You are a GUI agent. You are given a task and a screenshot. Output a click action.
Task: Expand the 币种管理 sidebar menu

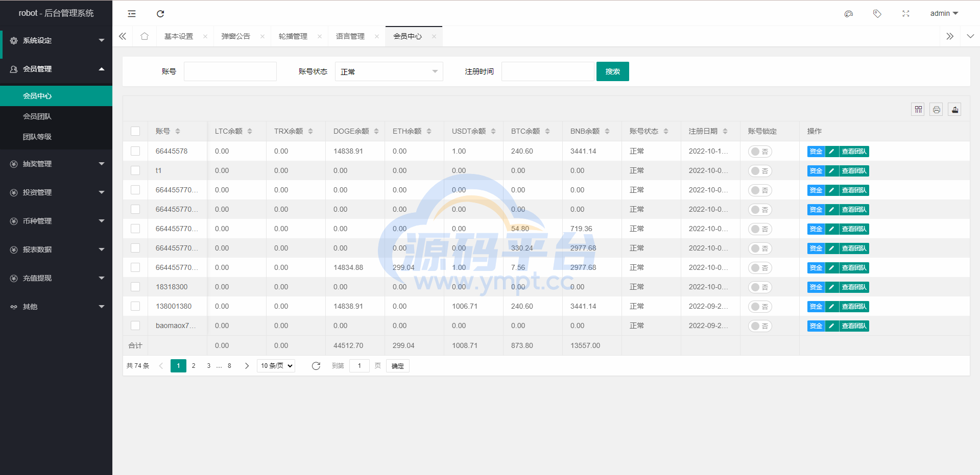(x=56, y=221)
